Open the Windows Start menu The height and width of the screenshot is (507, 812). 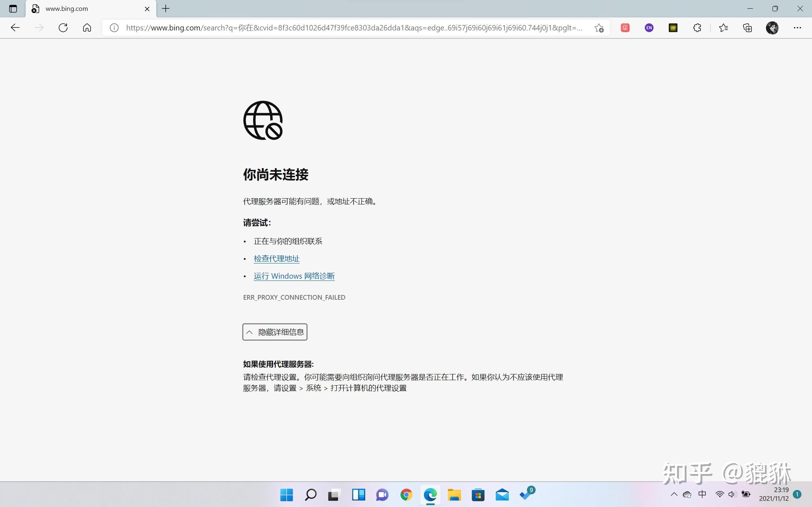(287, 494)
